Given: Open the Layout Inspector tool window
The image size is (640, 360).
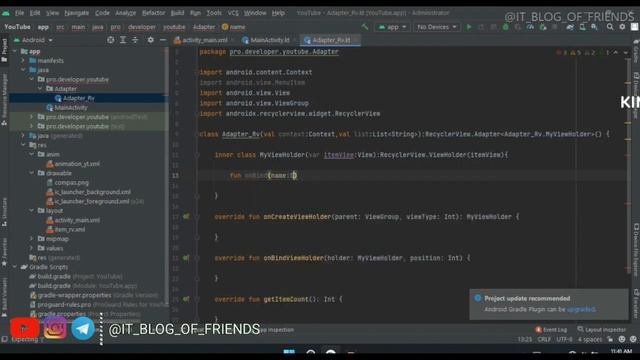Looking at the screenshot, I should [602, 330].
